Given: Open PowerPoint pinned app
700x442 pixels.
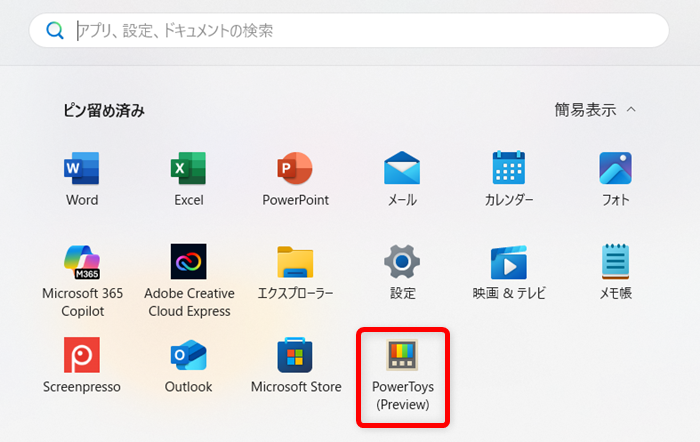Looking at the screenshot, I should (x=295, y=179).
